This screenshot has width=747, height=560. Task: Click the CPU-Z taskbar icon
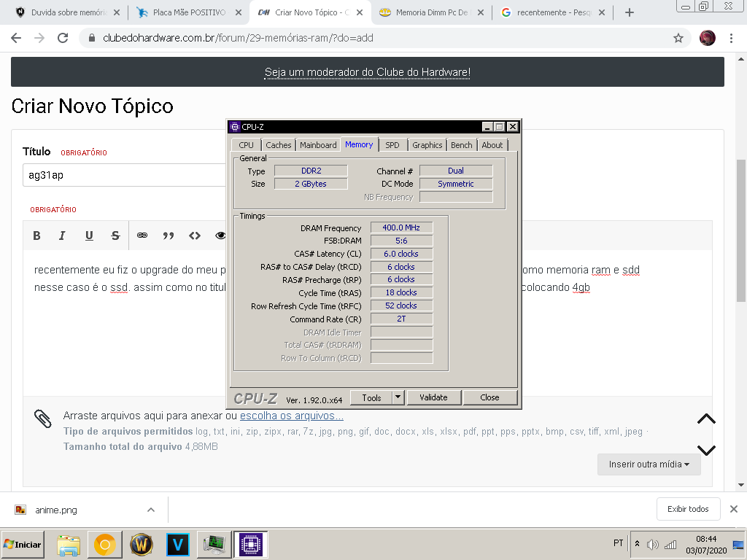(x=251, y=545)
